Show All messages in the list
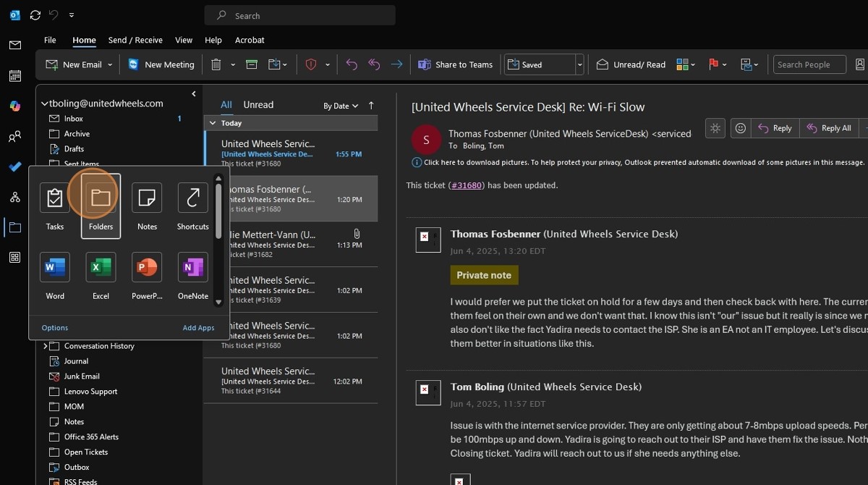868x485 pixels. (226, 105)
